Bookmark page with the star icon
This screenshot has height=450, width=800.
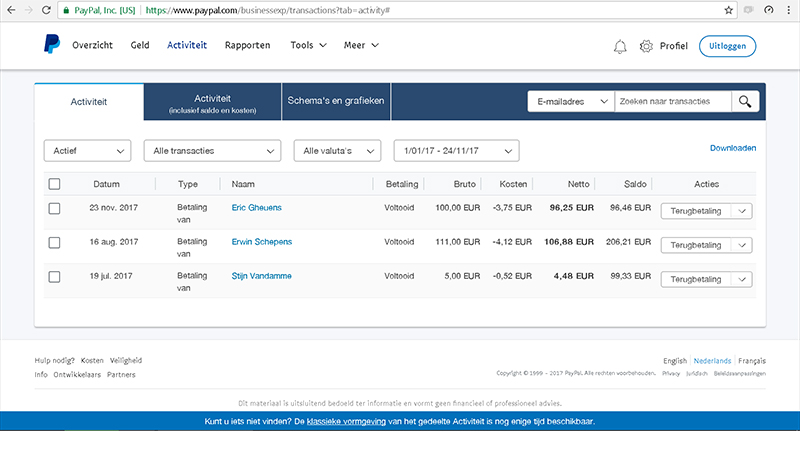tap(729, 10)
